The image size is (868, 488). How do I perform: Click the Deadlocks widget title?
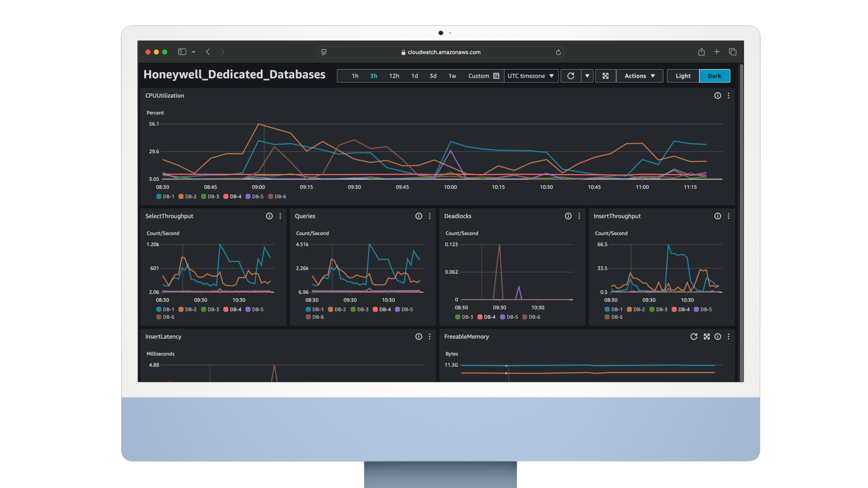pyautogui.click(x=458, y=216)
